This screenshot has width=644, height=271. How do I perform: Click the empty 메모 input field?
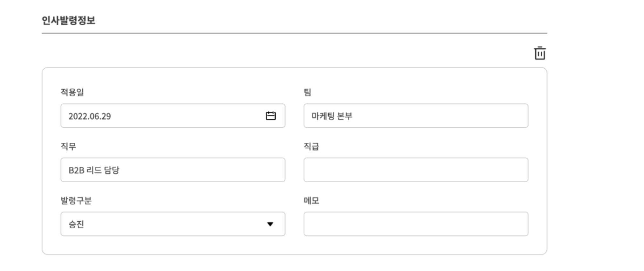pos(415,224)
